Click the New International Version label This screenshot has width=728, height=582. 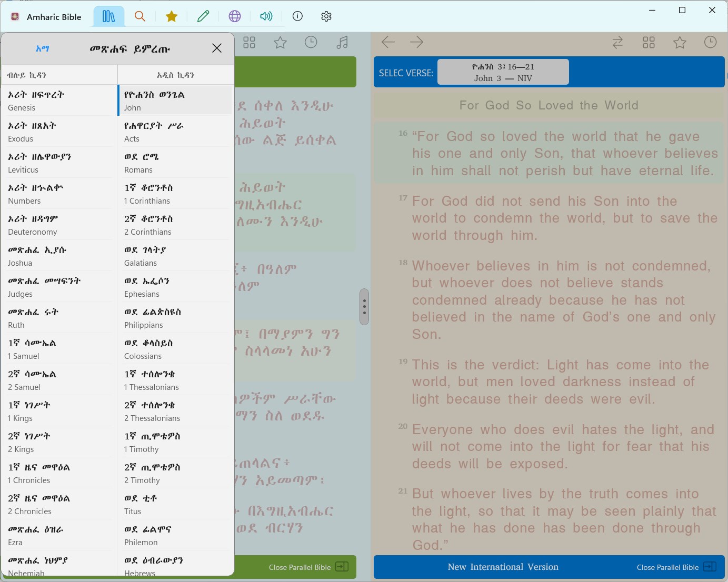pyautogui.click(x=503, y=567)
